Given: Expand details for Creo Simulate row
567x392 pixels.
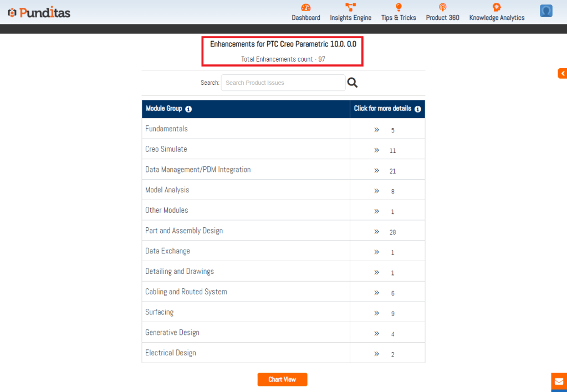Looking at the screenshot, I should [x=377, y=150].
